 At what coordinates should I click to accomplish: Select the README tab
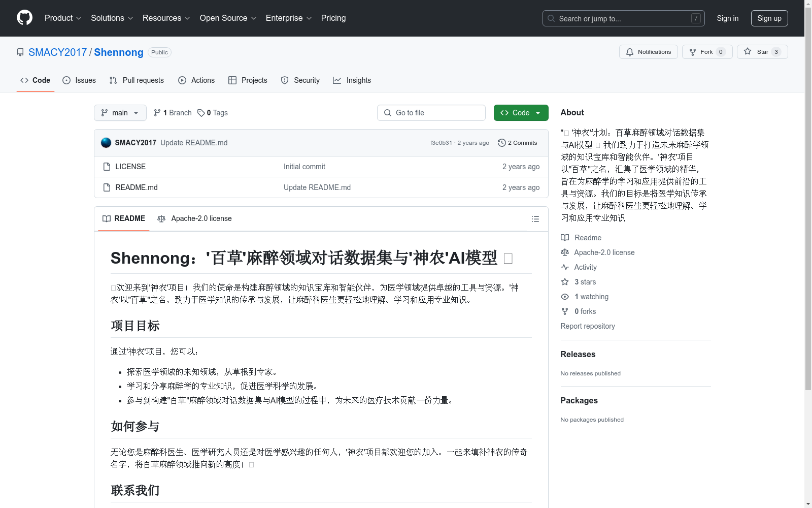[x=124, y=218]
